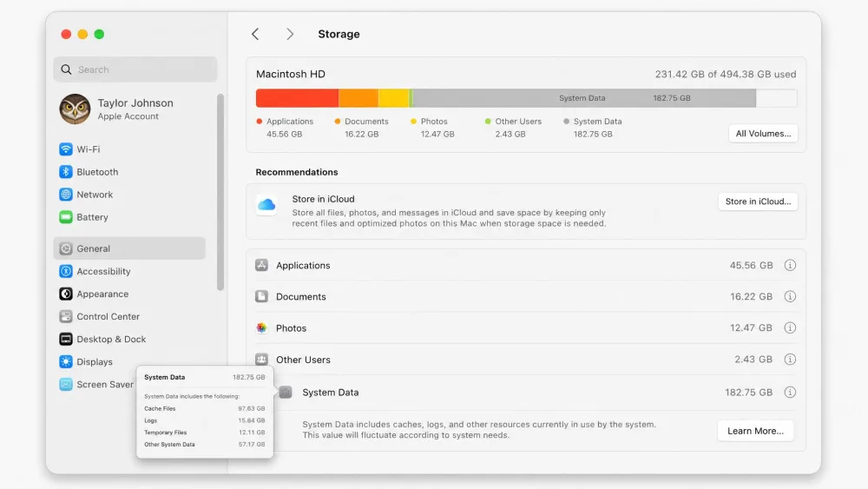This screenshot has height=489, width=868.
Task: Select Network label in sidebar
Action: click(x=95, y=195)
